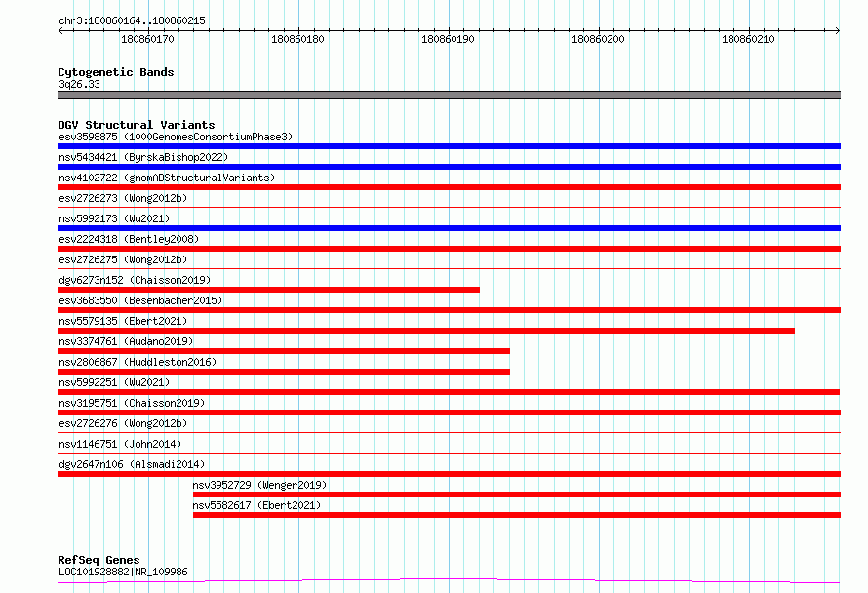Select the gray cytogenetic band bar

[449, 95]
